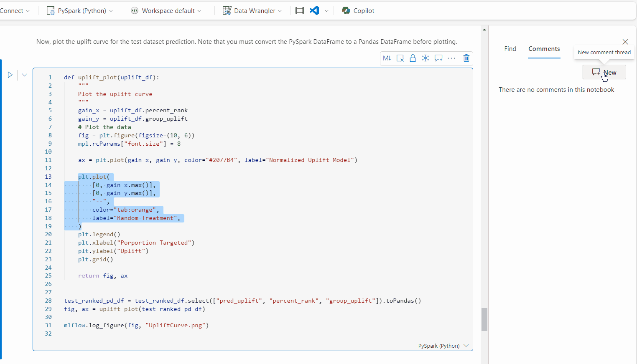Delete the cell with trash icon

(x=466, y=58)
